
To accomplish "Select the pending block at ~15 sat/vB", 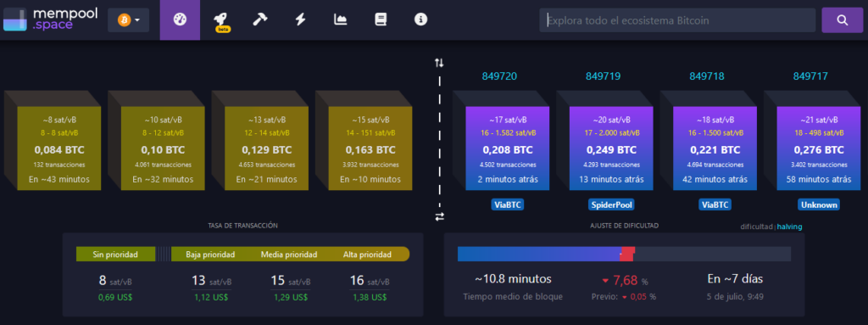I will tap(370, 148).
